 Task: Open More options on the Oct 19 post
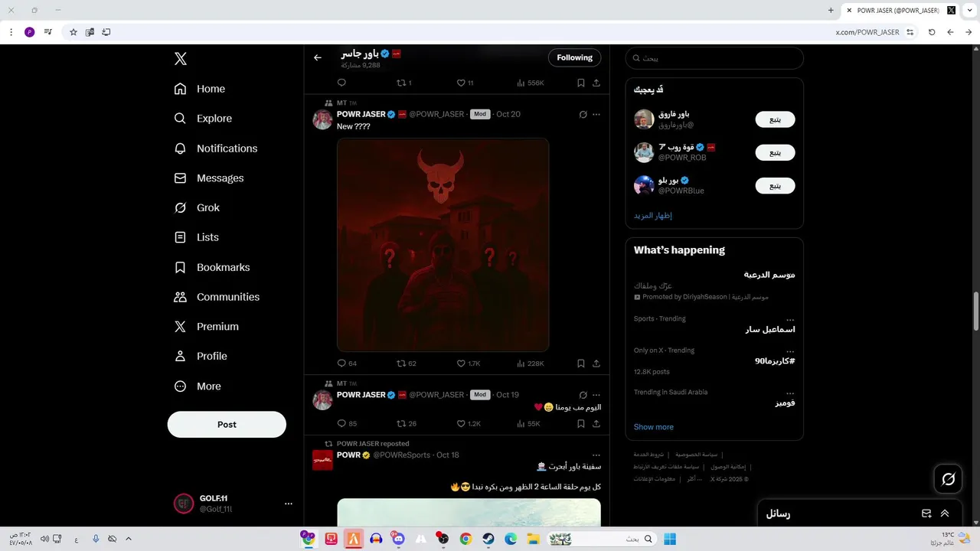coord(596,395)
